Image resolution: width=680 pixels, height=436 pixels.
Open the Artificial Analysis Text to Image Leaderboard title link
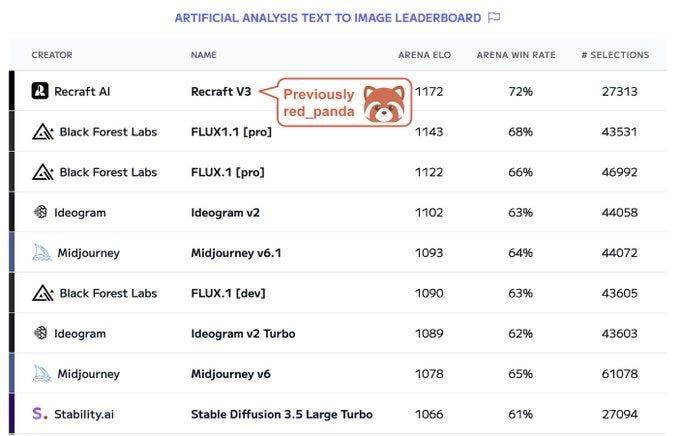pyautogui.click(x=328, y=18)
